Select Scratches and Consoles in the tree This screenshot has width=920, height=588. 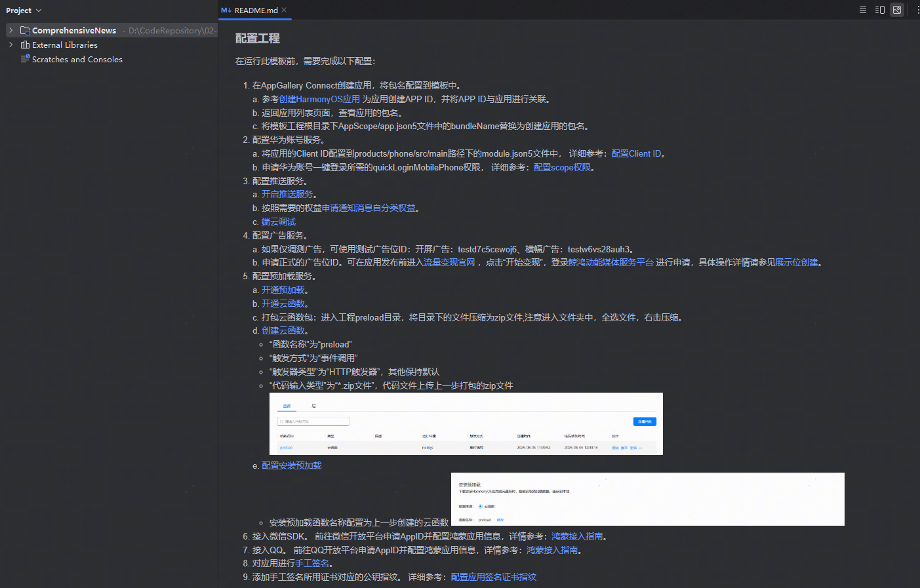[x=77, y=59]
